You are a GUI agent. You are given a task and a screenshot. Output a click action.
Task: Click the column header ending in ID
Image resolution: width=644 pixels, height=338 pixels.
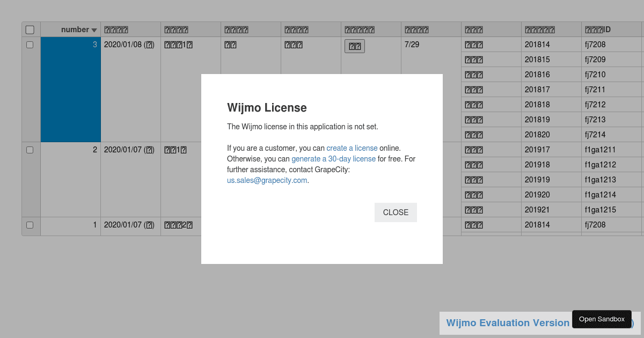(598, 30)
